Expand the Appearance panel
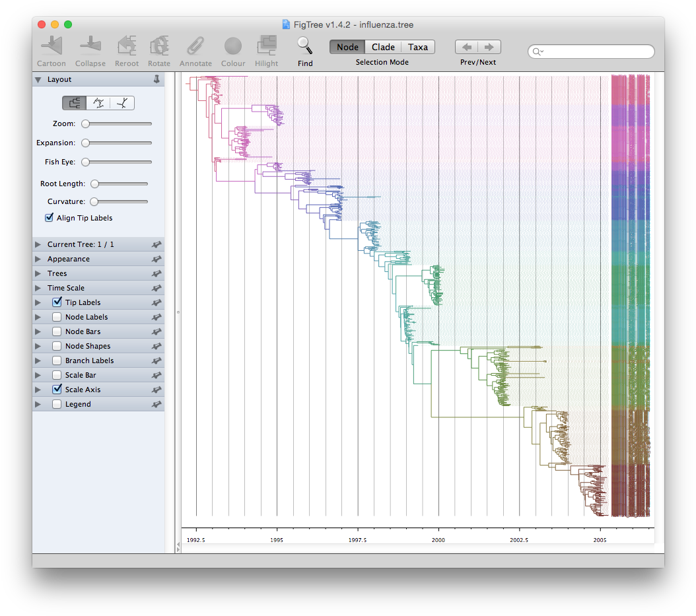Image resolution: width=696 pixels, height=616 pixels. pyautogui.click(x=38, y=259)
